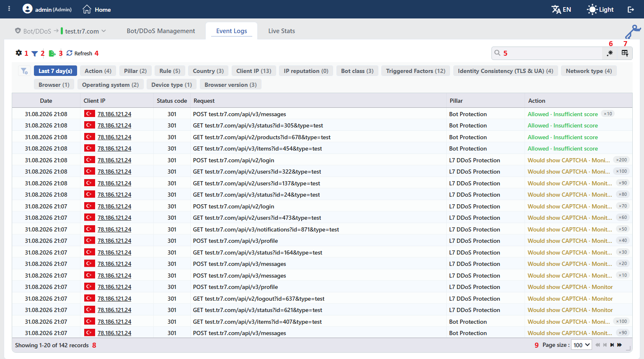Click flag in users?id=137 row
The width and height of the screenshot is (644, 359).
[x=90, y=183]
